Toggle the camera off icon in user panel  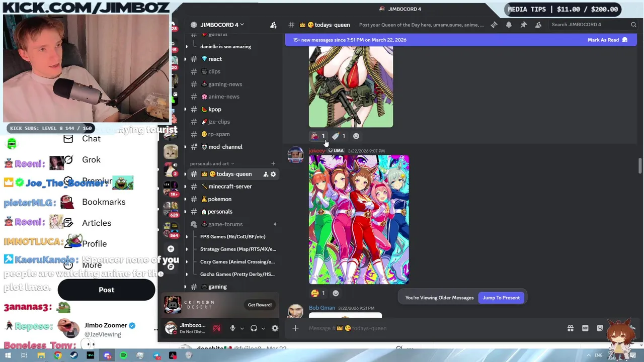tap(217, 328)
